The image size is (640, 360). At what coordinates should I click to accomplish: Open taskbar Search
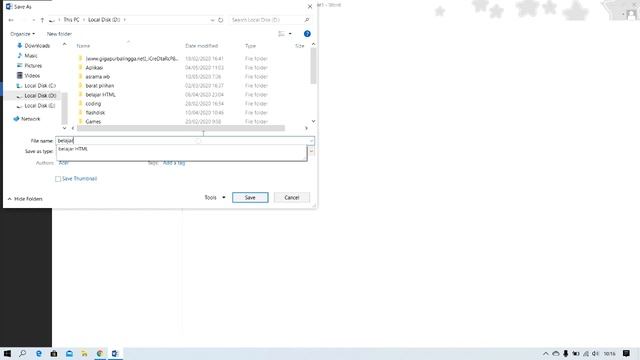(x=22, y=353)
